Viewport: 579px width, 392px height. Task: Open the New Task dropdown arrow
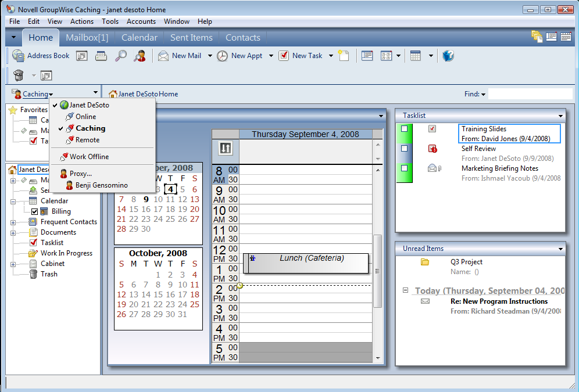click(x=331, y=56)
